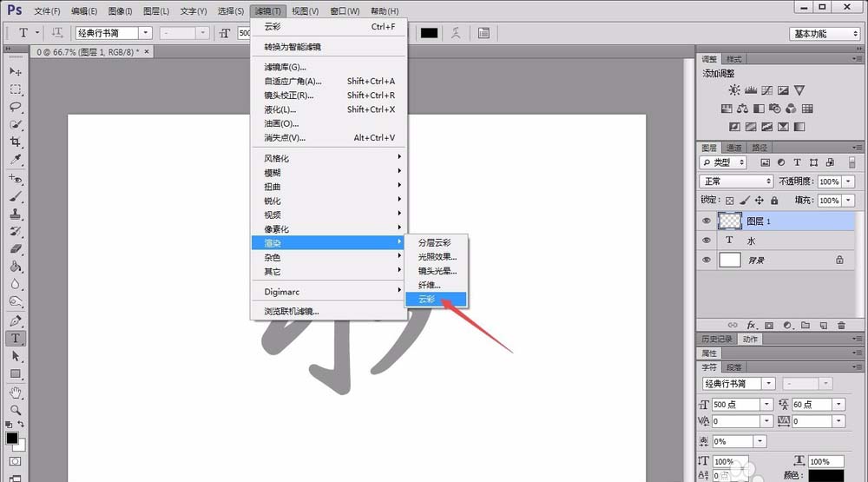Select the Hand tool

click(16, 393)
